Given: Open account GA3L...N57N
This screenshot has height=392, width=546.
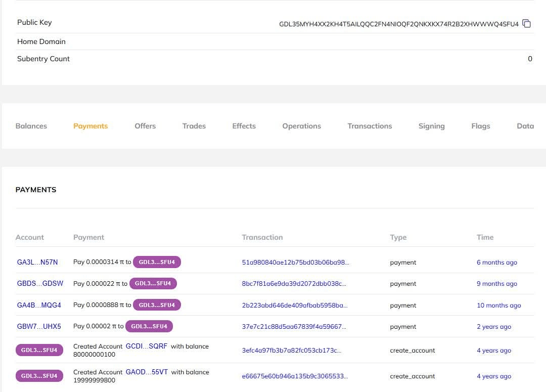Looking at the screenshot, I should click(37, 263).
